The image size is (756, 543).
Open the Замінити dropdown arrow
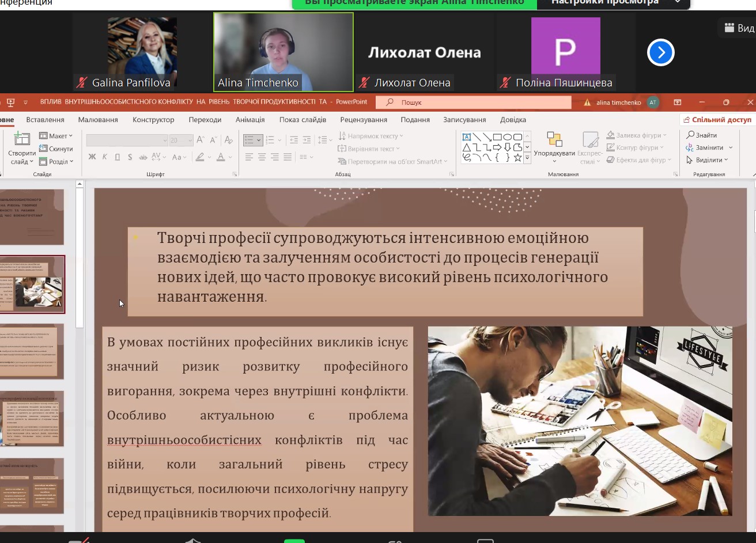coord(731,148)
